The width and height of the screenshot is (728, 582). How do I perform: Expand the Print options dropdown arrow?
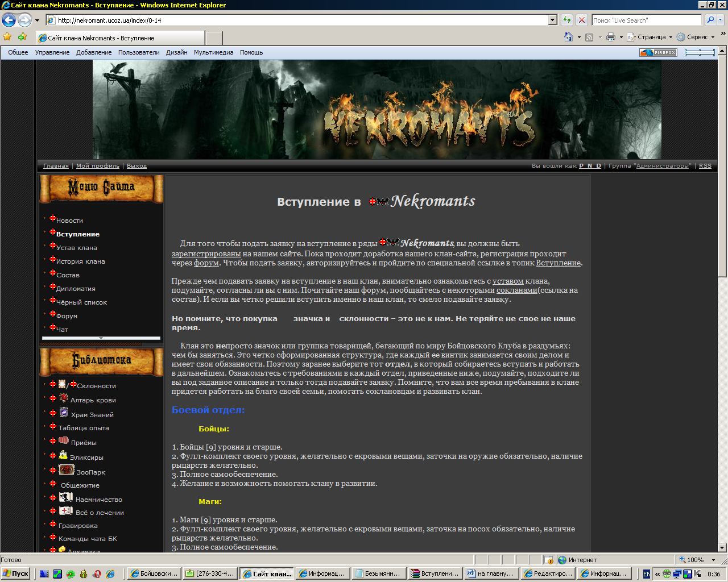(x=621, y=38)
